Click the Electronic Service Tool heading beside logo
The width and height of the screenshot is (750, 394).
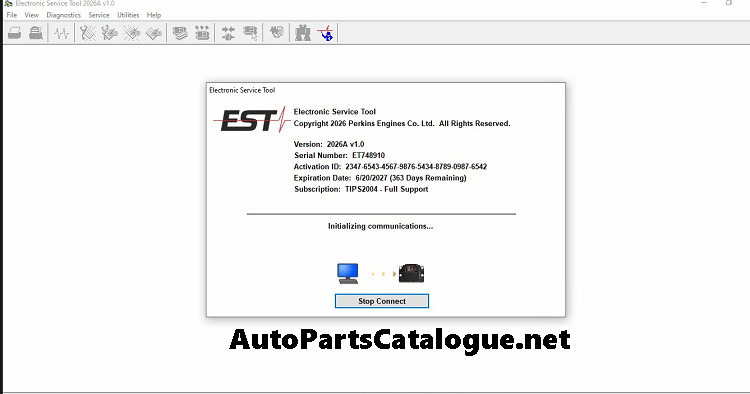click(335, 111)
